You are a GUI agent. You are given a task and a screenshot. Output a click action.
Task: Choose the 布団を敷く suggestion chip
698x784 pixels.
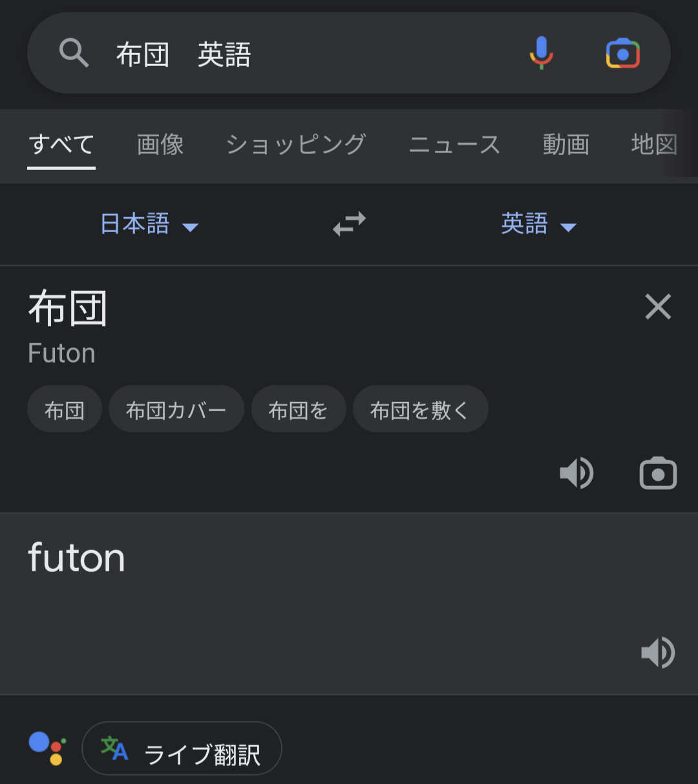420,410
